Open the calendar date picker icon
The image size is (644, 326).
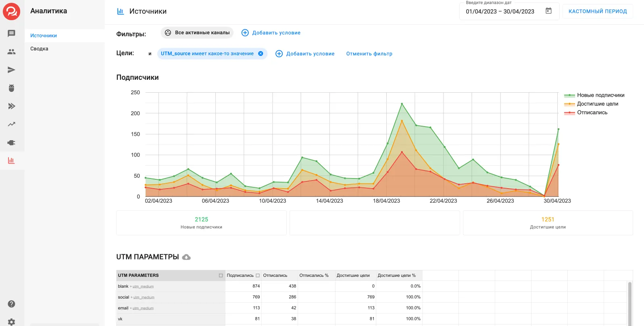[x=548, y=11]
